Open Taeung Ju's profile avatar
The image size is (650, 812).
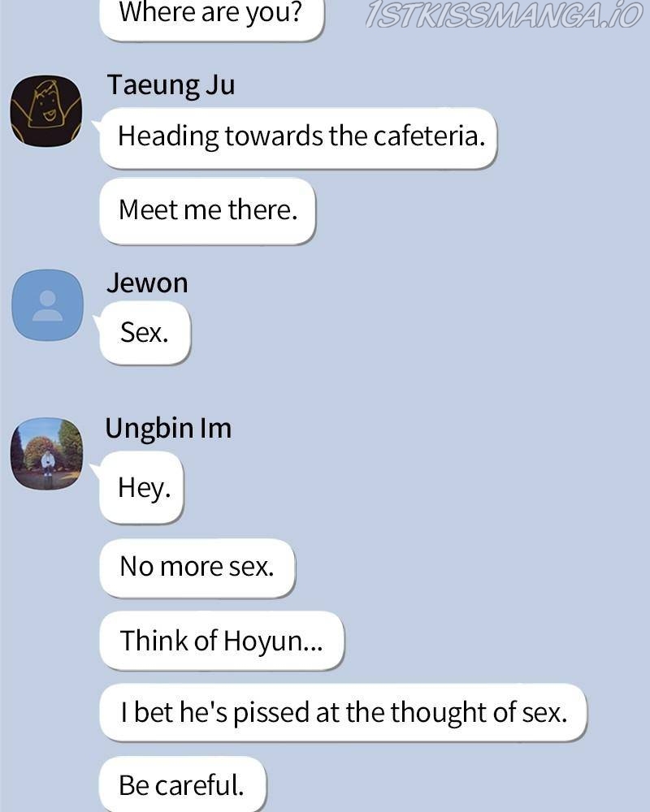pyautogui.click(x=46, y=110)
